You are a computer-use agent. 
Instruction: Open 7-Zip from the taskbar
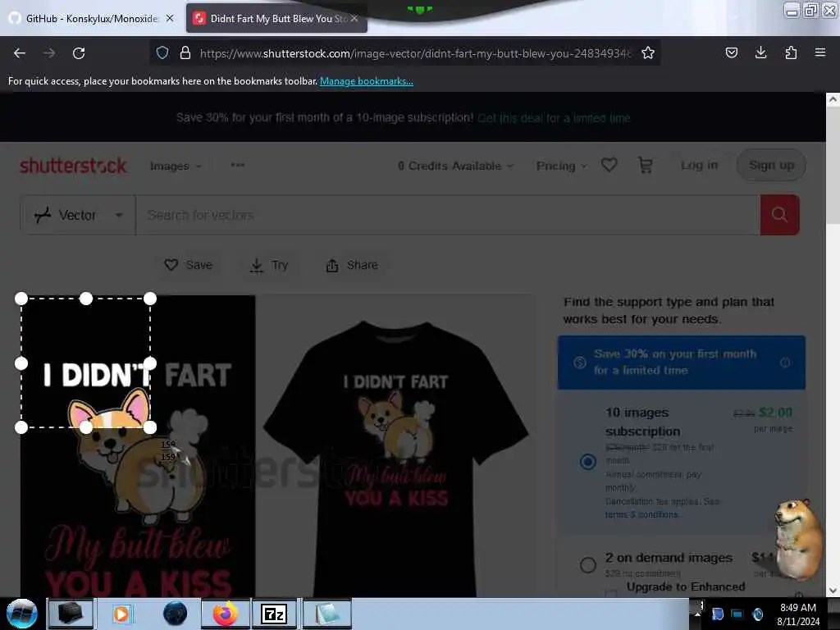tap(274, 614)
